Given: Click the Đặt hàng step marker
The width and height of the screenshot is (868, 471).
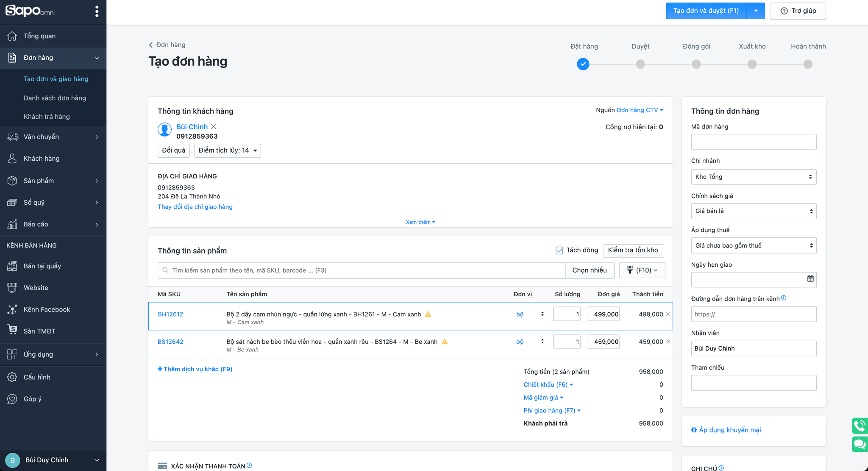Looking at the screenshot, I should pyautogui.click(x=583, y=64).
